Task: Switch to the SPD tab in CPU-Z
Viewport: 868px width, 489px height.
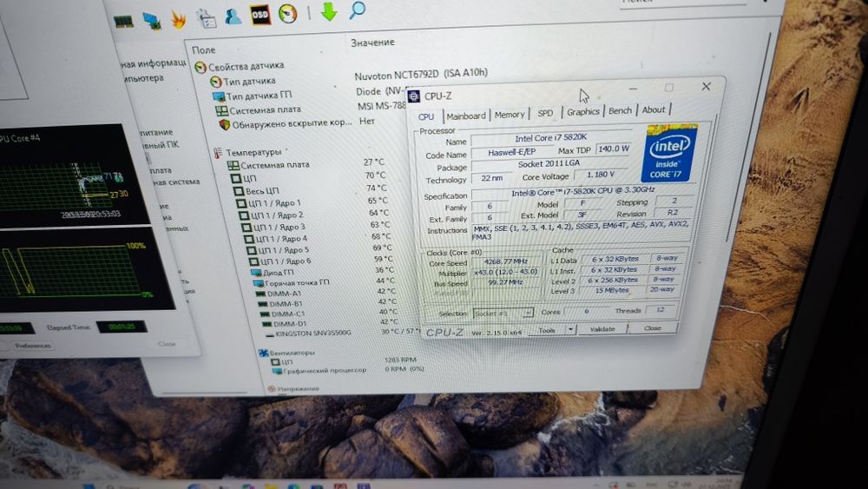Action: coord(545,113)
